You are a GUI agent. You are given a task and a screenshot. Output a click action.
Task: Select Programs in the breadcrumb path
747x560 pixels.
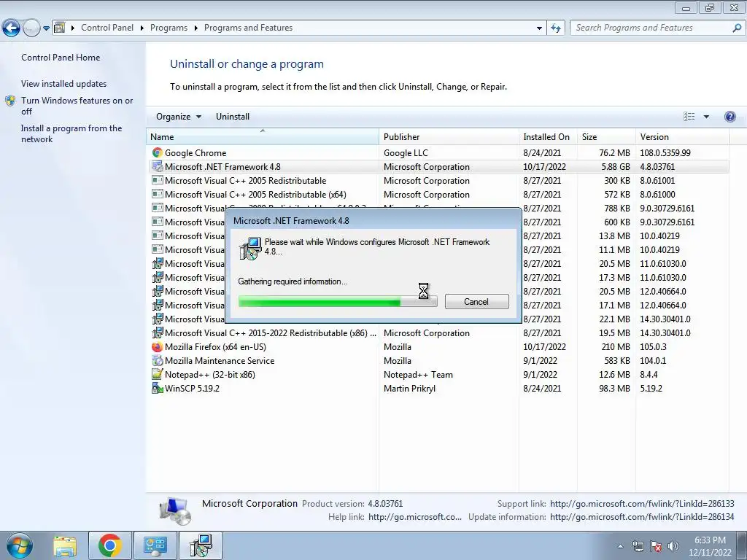coord(169,28)
